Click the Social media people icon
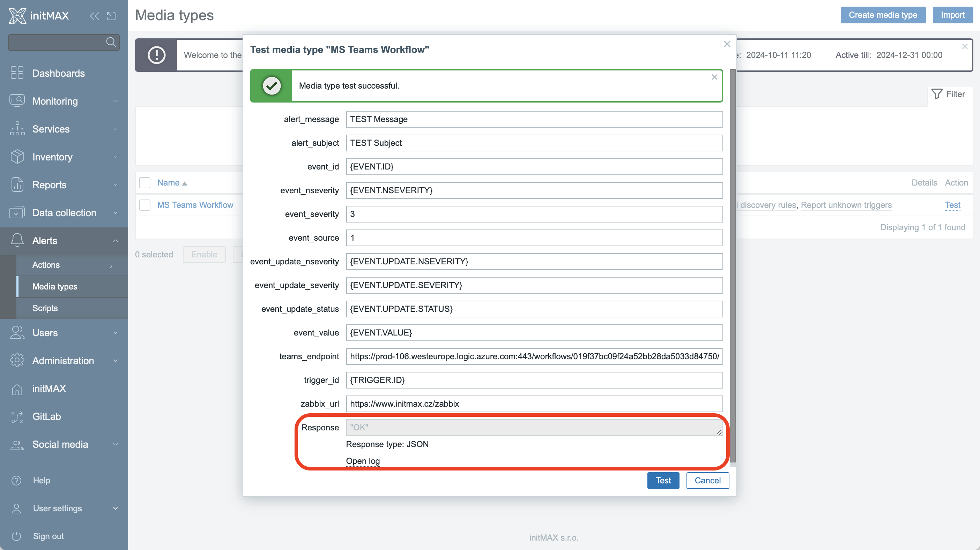This screenshot has height=550, width=980. [17, 445]
